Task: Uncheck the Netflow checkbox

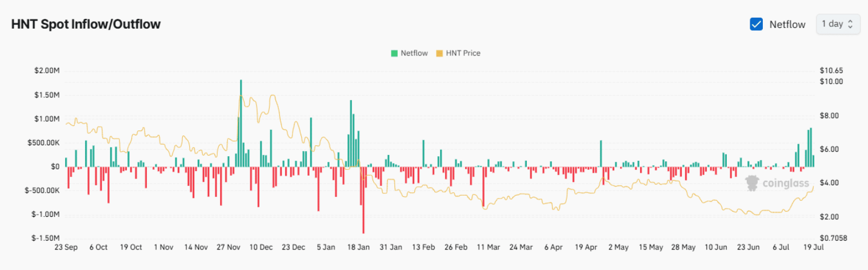Action: point(757,24)
